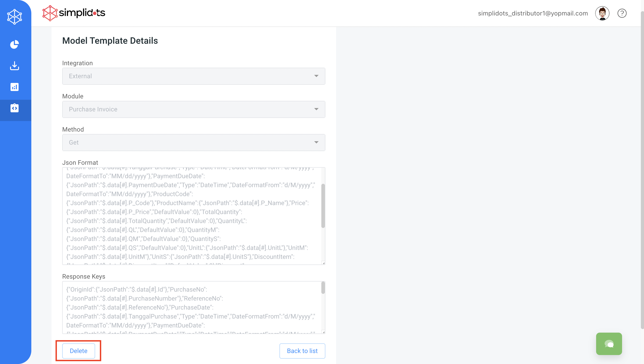Click the Simplidots header logo
This screenshot has width=644, height=364.
(x=74, y=13)
